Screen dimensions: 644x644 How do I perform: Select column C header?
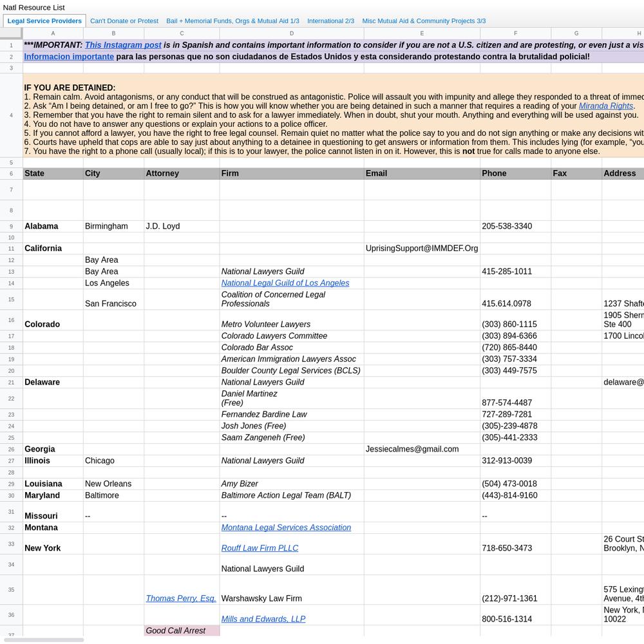tap(182, 33)
